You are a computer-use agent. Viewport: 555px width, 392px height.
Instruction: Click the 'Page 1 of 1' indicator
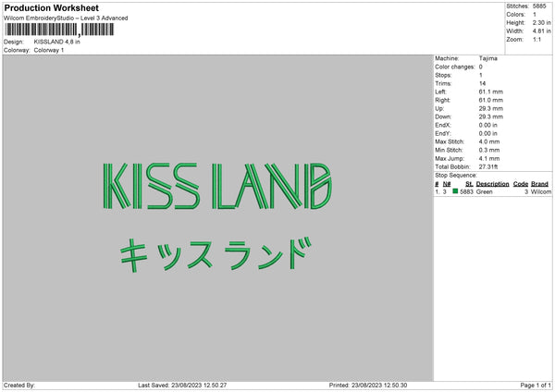pyautogui.click(x=536, y=385)
